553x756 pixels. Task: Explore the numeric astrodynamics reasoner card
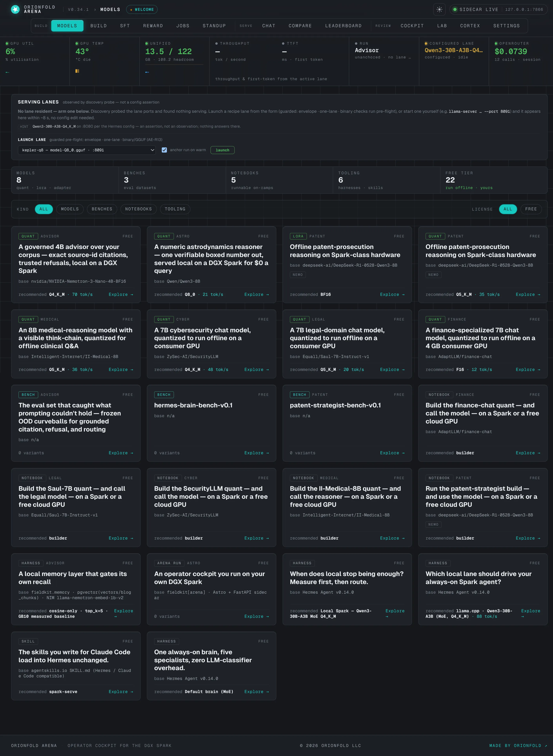point(256,294)
